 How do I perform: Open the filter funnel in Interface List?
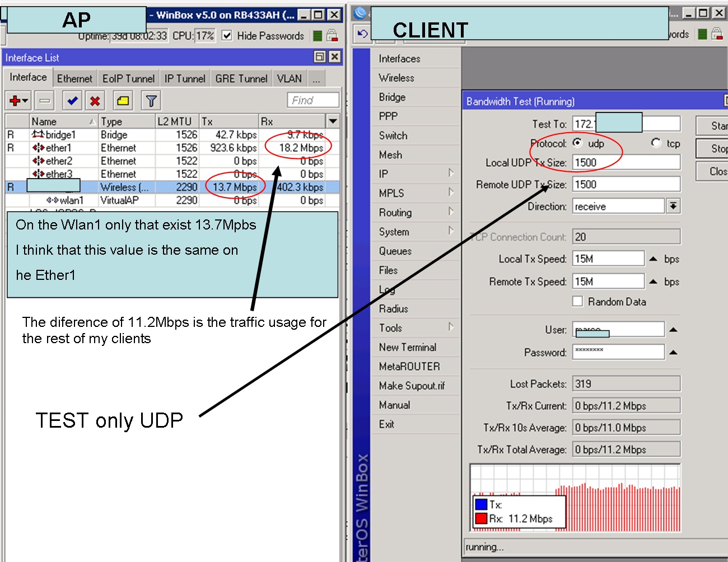(x=151, y=101)
